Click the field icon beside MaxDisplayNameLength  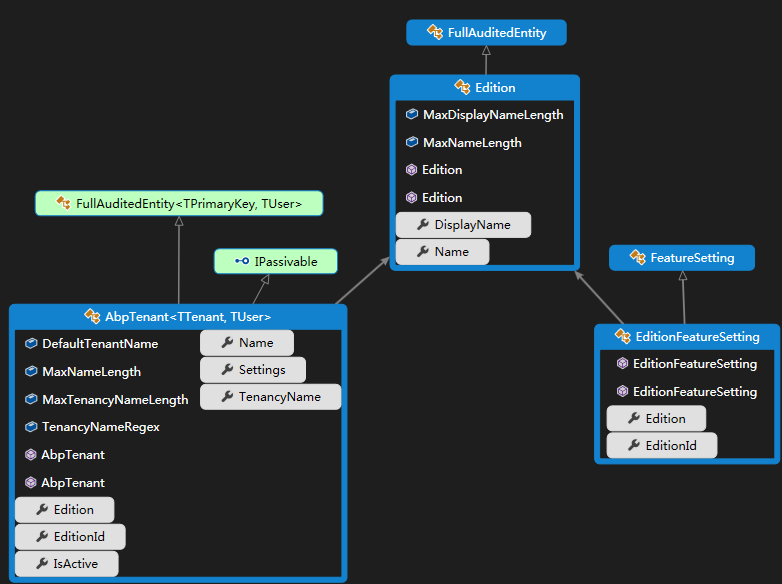click(411, 115)
